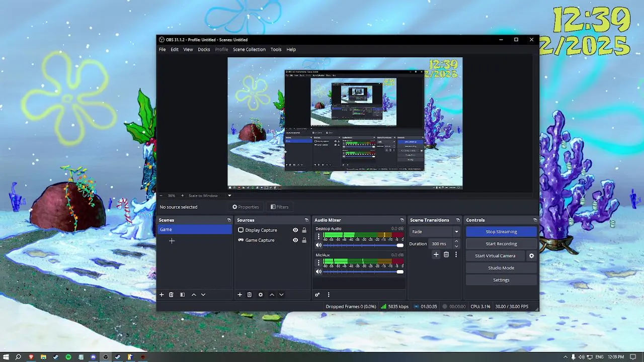Viewport: 644px width, 362px height.
Task: Delete scene transition with trash icon
Action: pyautogui.click(x=446, y=255)
